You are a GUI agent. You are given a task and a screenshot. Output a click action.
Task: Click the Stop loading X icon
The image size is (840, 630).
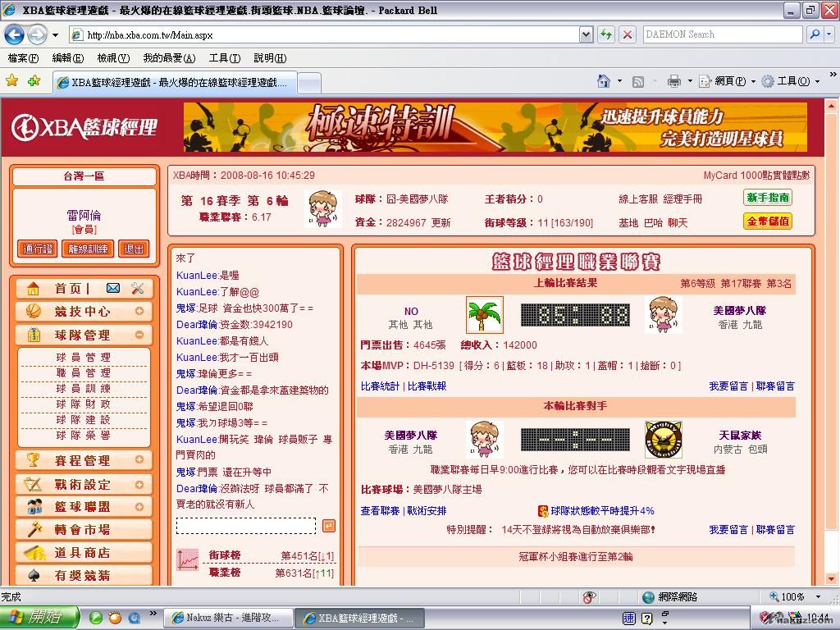628,34
